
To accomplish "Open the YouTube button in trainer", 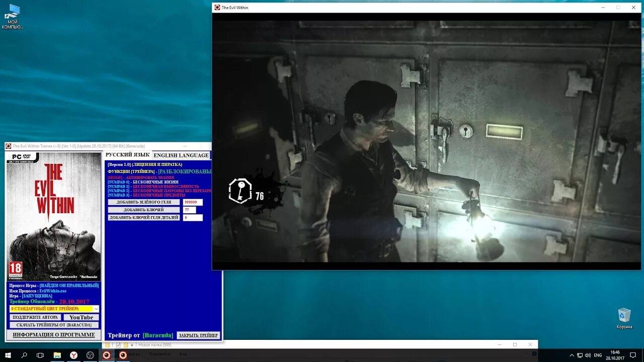I will 81,317.
